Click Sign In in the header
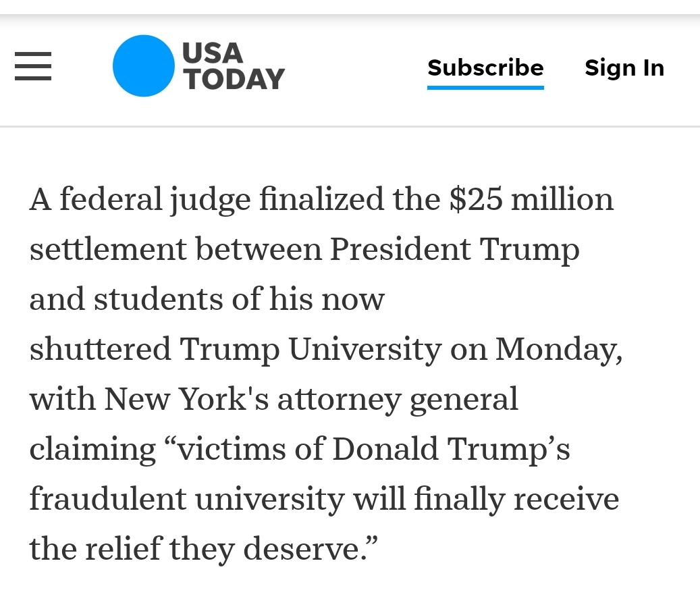The image size is (700, 609). (x=624, y=68)
